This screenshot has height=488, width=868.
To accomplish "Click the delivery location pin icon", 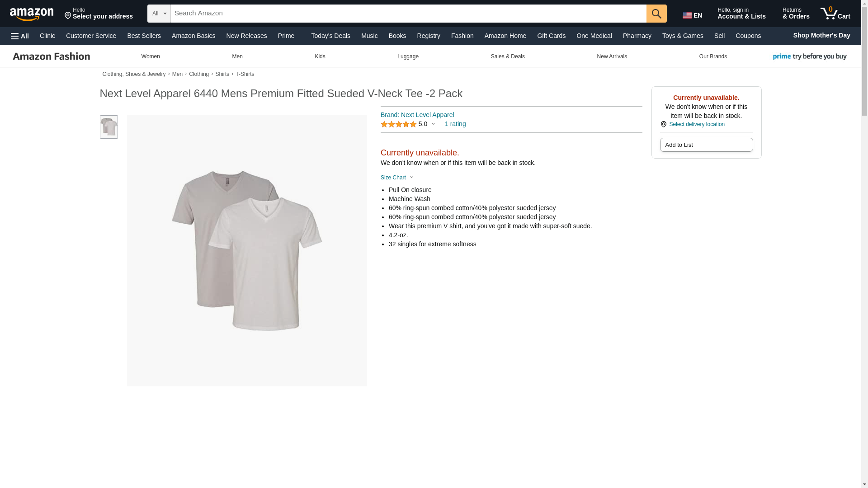I will coord(663,124).
